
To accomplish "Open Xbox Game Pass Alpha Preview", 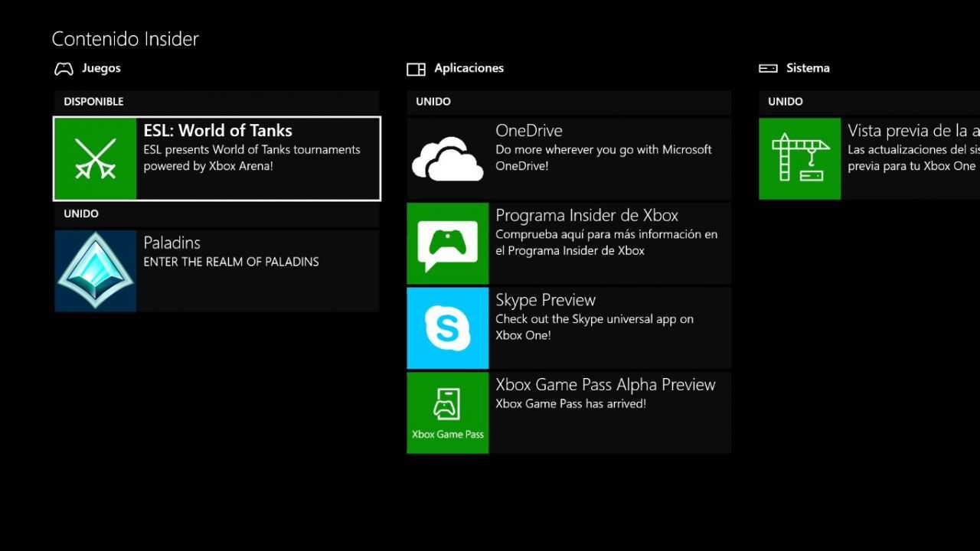I will point(605,412).
